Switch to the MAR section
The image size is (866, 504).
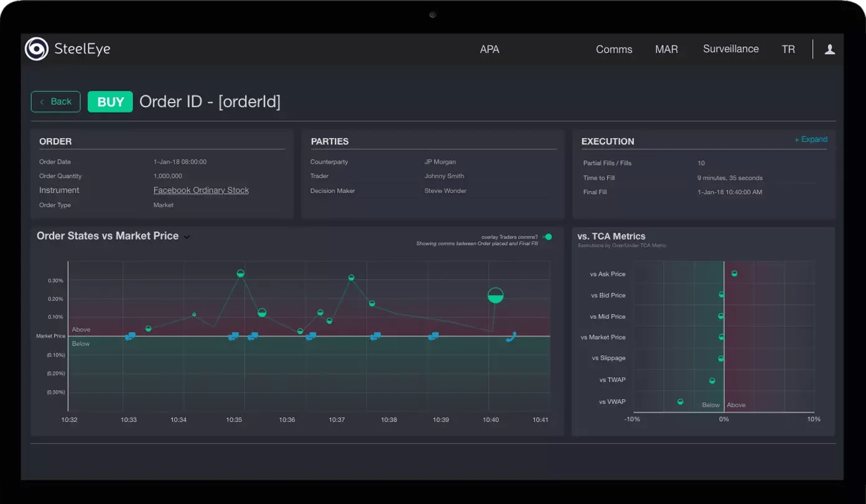click(x=666, y=50)
